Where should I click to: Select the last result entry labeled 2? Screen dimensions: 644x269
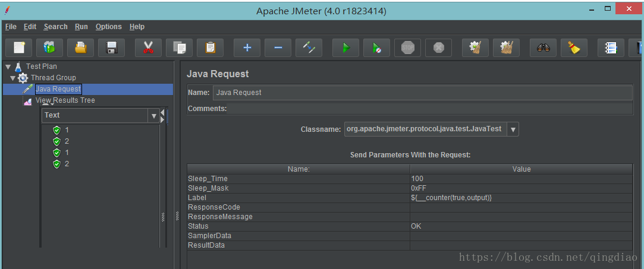click(61, 164)
